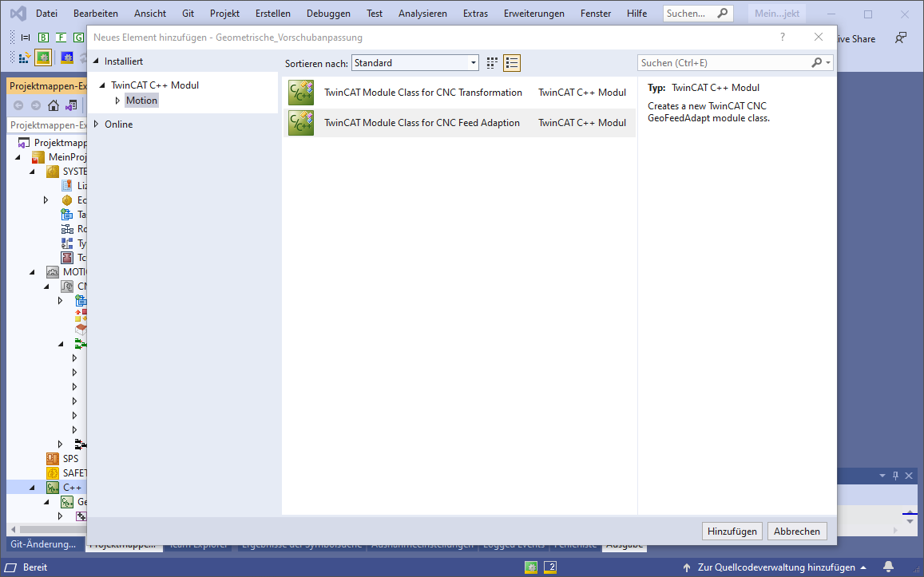Open the dialog search options dropdown arrow
This screenshot has height=577, width=924.
pos(828,62)
